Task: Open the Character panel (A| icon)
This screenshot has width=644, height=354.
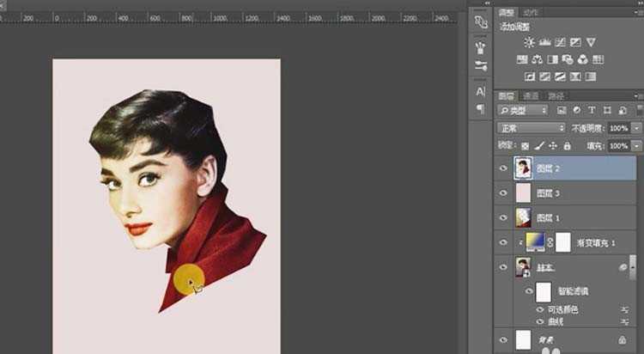Action: pyautogui.click(x=481, y=92)
